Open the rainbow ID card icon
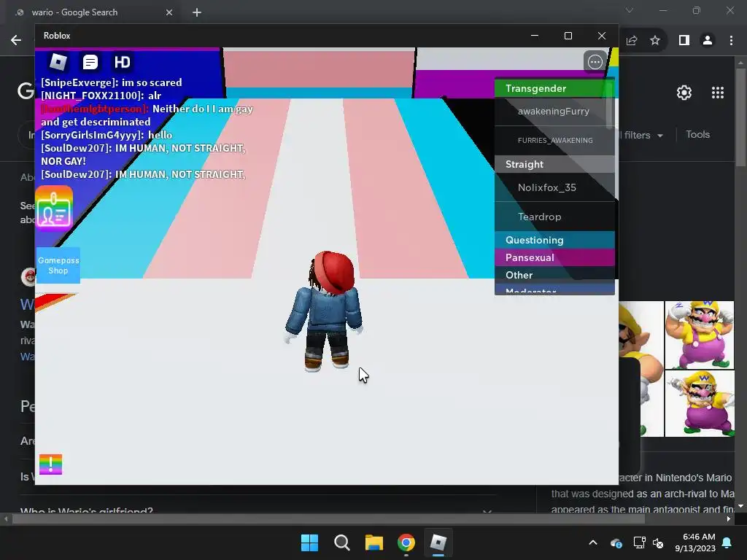Screen dimensions: 747x560 (x=54, y=208)
